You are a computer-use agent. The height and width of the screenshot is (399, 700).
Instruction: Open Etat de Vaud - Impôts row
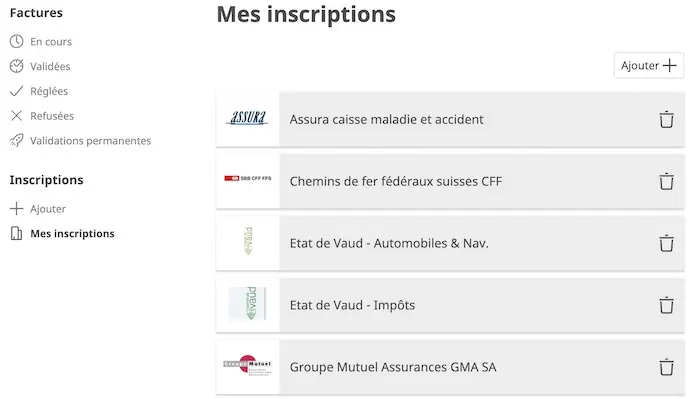pos(450,305)
